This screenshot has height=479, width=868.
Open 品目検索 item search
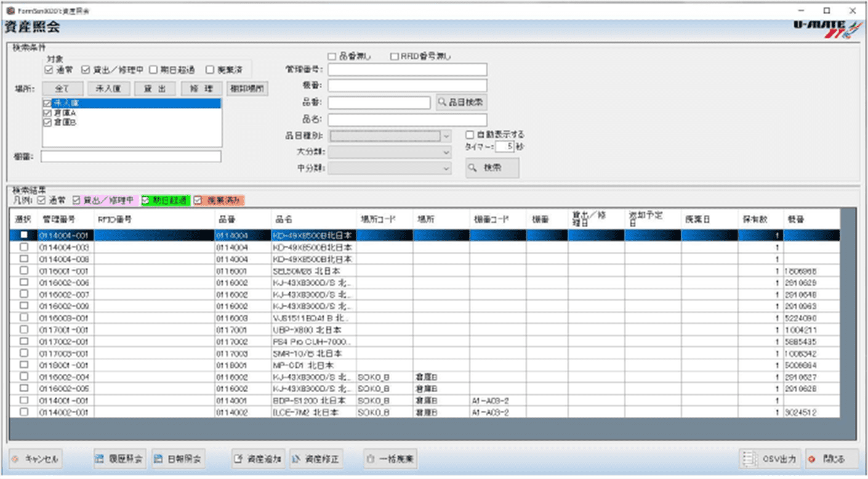(x=461, y=102)
